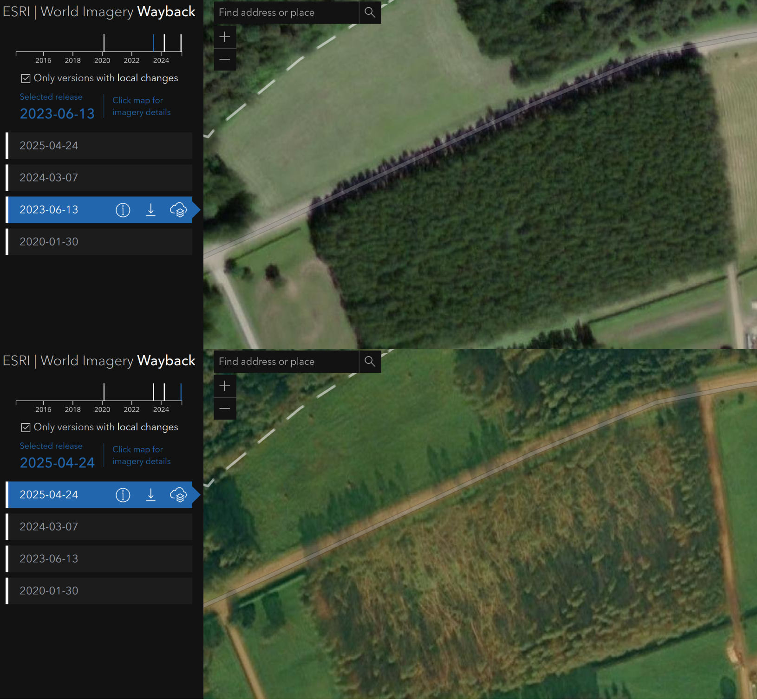Click the bottom 'World Imagery Wayback' title
The width and height of the screenshot is (757, 700).
click(x=118, y=361)
